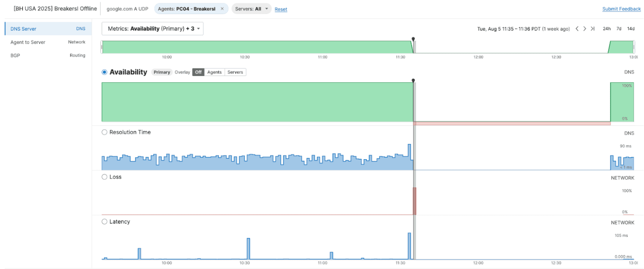Click the pink outage band under Availability
644x269 pixels.
(x=512, y=123)
